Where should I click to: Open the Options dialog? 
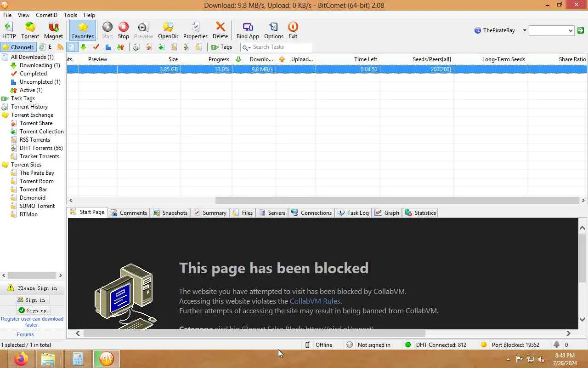[273, 30]
